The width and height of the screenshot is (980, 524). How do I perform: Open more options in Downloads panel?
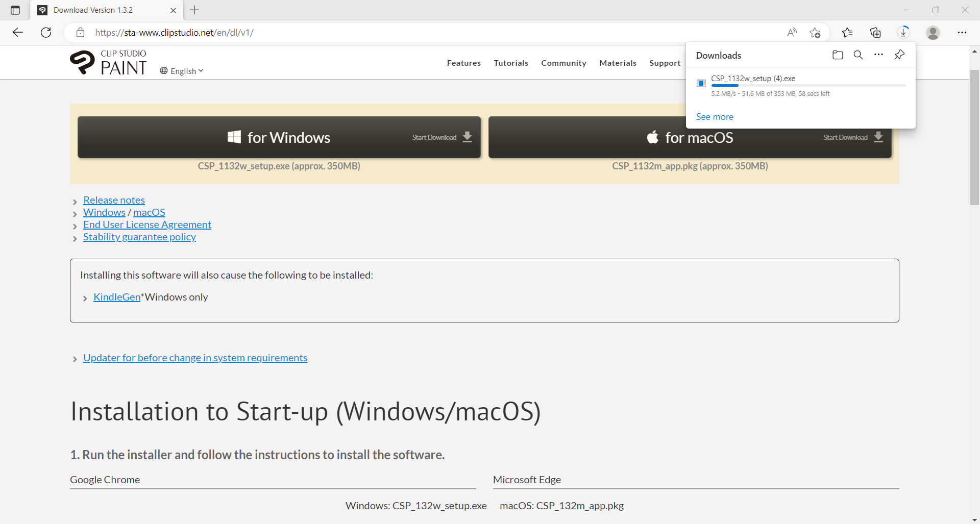point(878,55)
